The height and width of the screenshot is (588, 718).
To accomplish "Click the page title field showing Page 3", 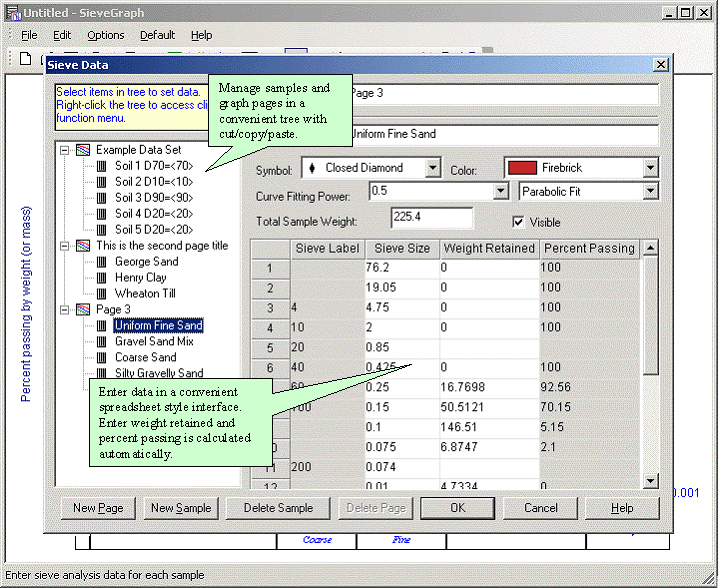I will pyautogui.click(x=504, y=93).
